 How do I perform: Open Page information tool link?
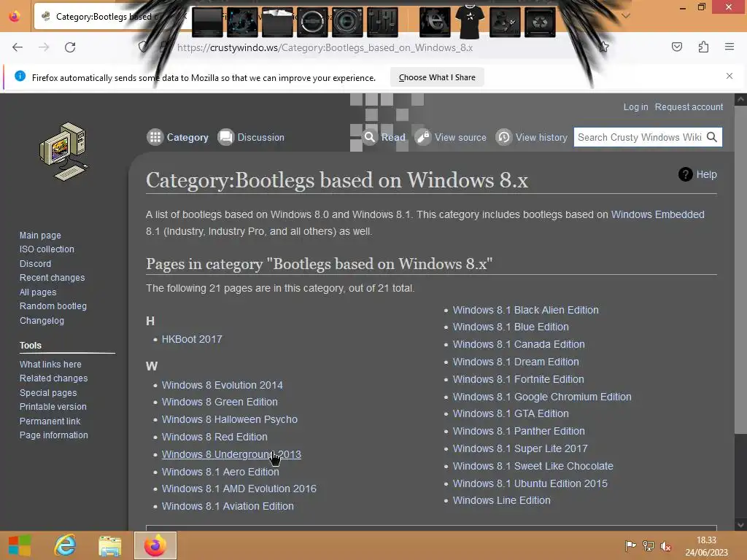tap(54, 435)
